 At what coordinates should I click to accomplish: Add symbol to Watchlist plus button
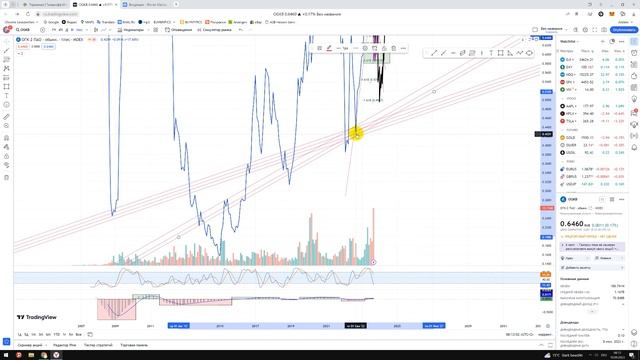[603, 41]
